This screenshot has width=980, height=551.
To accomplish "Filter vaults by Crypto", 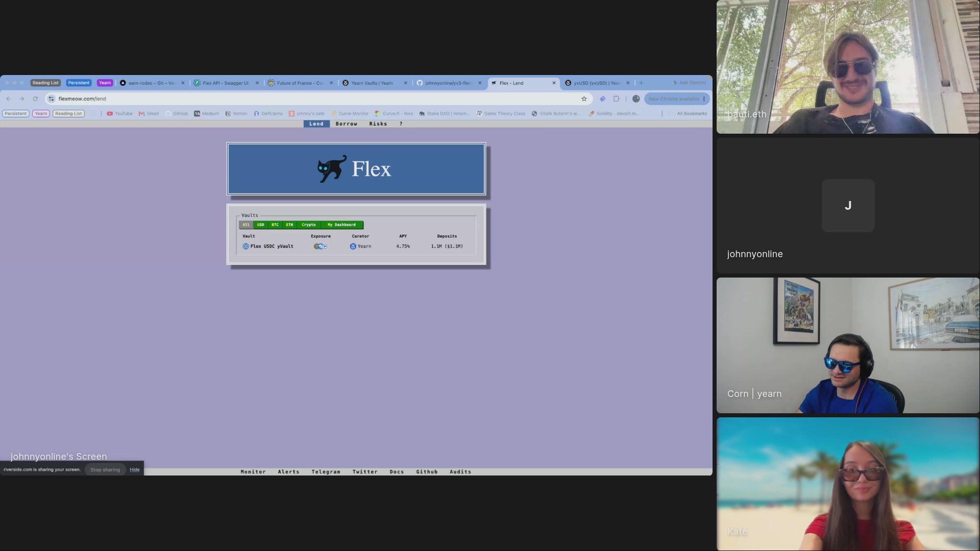I will tap(309, 225).
